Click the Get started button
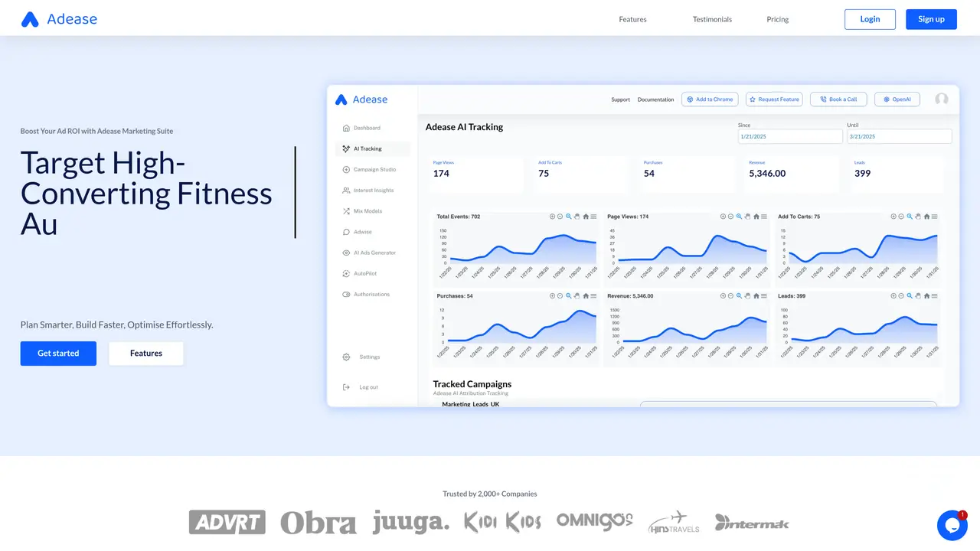 58,354
